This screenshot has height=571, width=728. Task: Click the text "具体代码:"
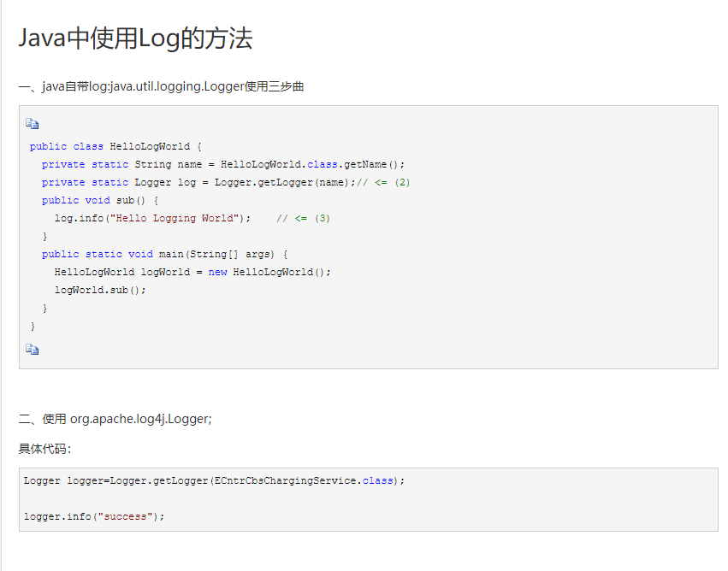pos(45,449)
